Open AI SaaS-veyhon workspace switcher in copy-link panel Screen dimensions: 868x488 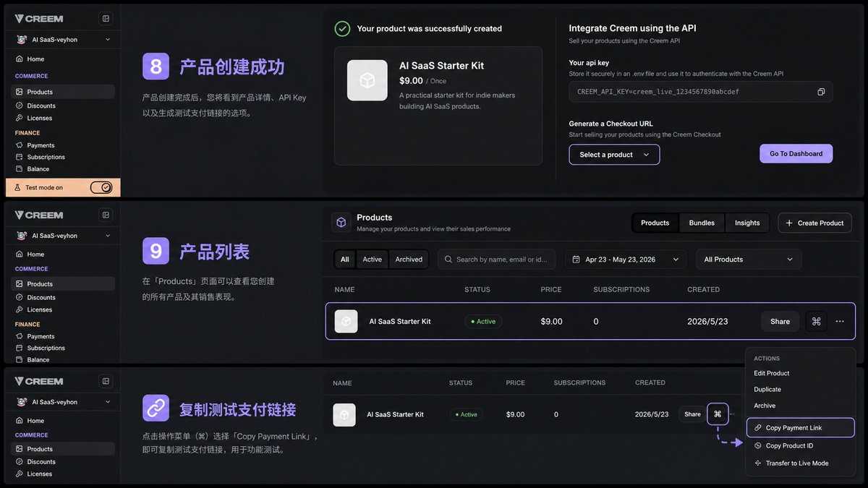point(64,402)
